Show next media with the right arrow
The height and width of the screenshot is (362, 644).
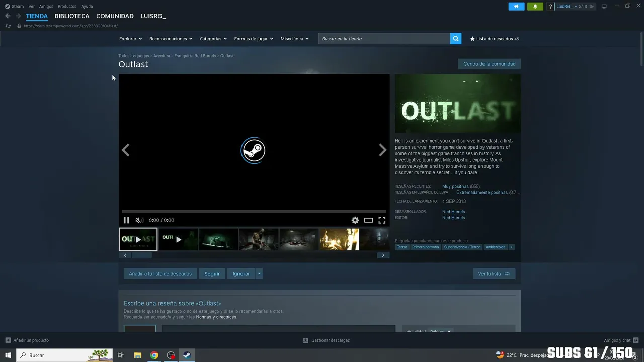coord(383,150)
